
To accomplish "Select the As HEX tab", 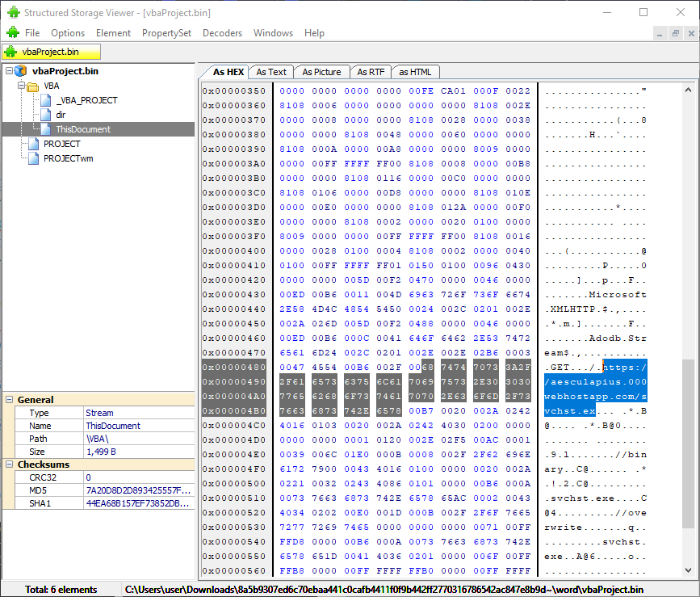I will [228, 72].
